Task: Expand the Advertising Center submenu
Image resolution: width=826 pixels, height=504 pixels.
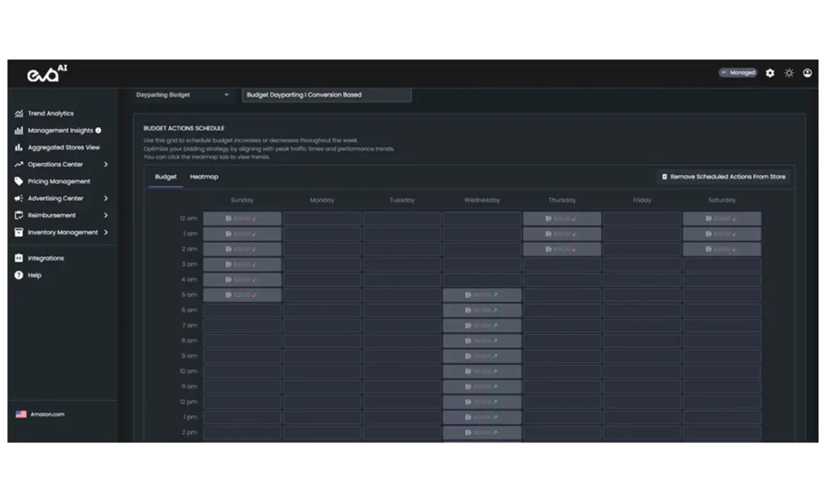Action: click(x=106, y=198)
